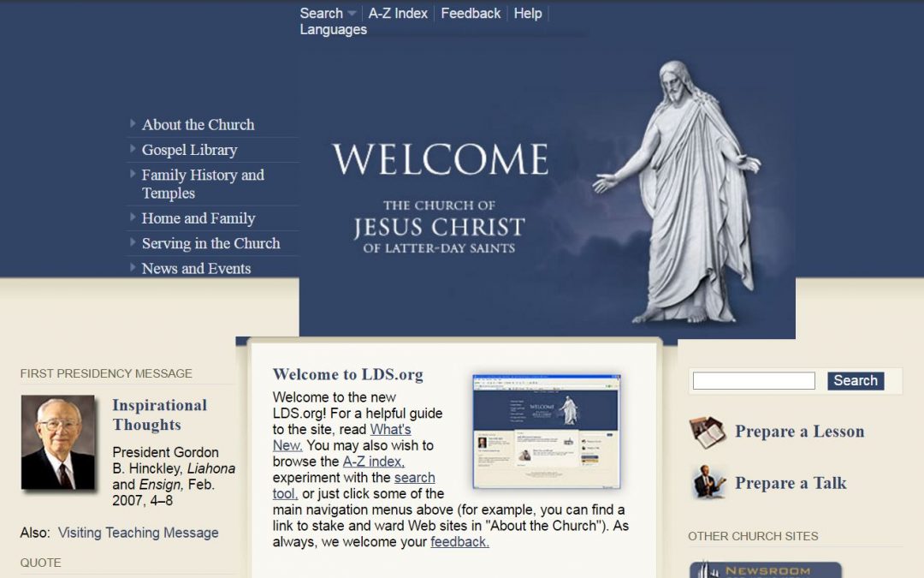
Task: Open the Prepare a Lesson link
Action: pos(799,431)
